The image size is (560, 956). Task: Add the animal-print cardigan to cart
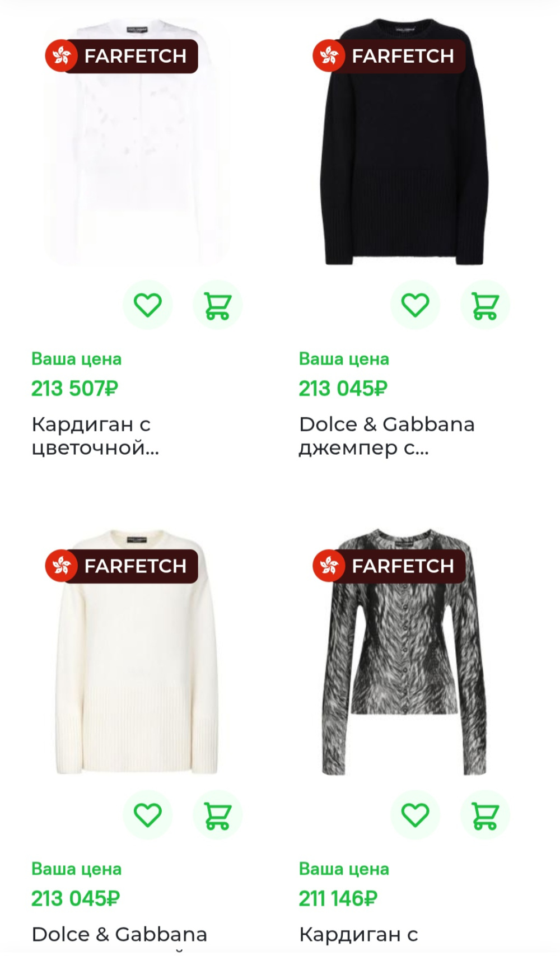coord(485,815)
